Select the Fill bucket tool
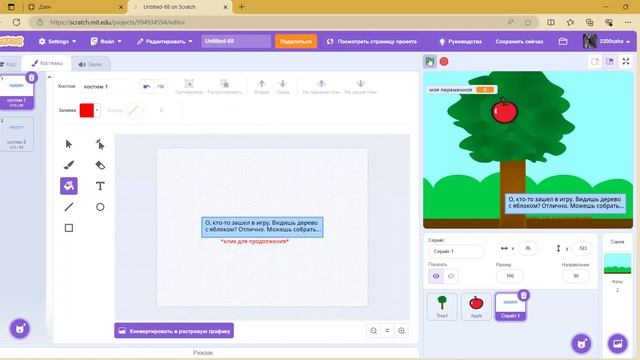This screenshot has width=640, height=360. click(x=69, y=186)
